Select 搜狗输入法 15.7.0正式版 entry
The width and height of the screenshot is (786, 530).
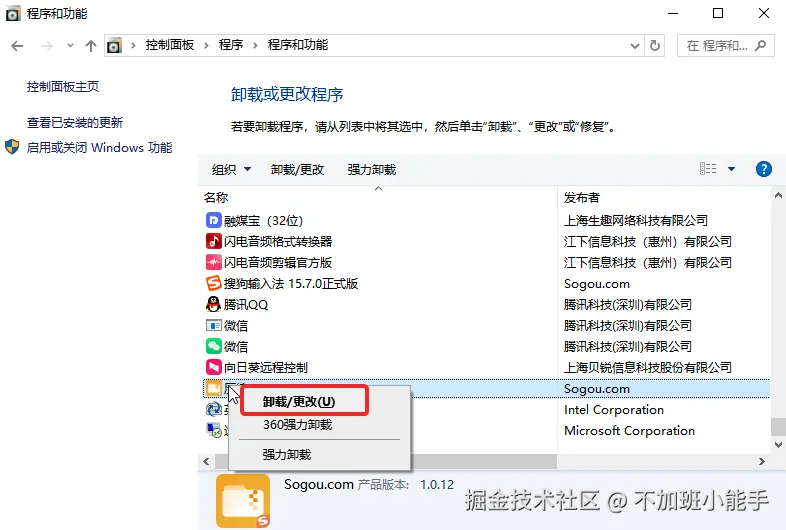point(291,284)
